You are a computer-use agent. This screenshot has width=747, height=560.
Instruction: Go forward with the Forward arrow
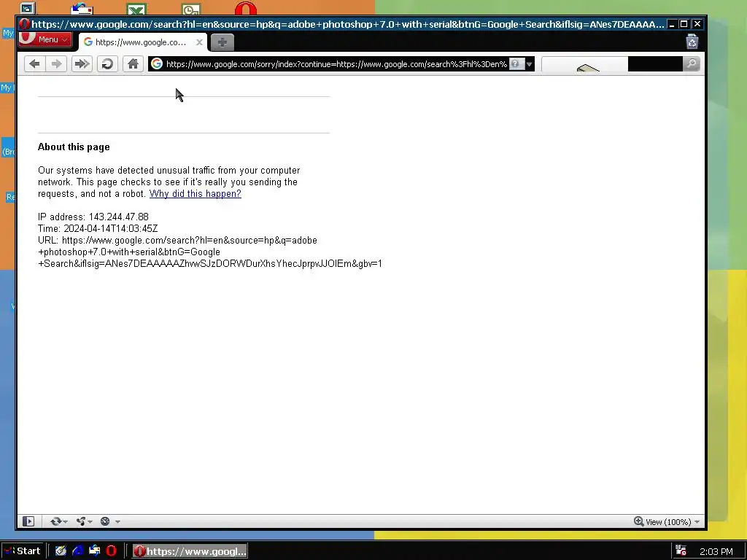click(x=56, y=64)
